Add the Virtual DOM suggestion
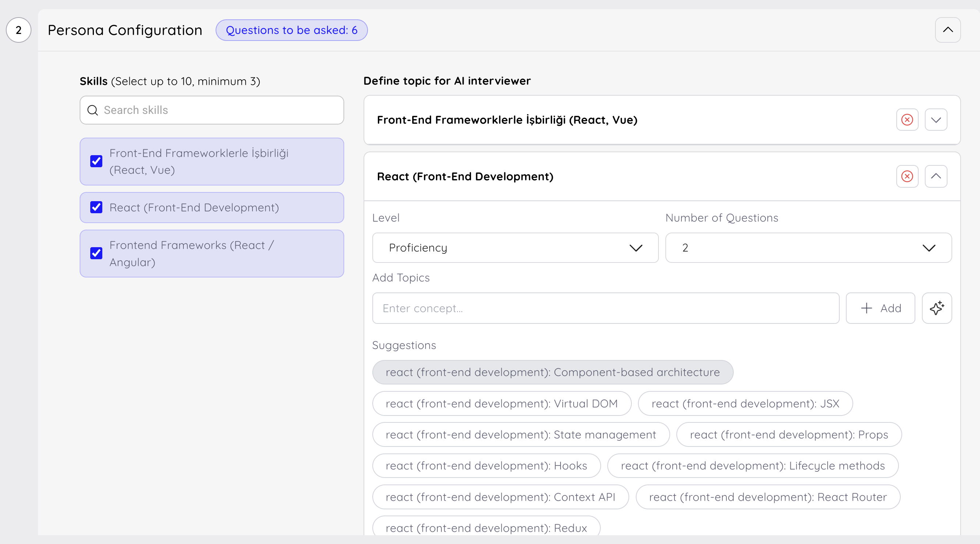The height and width of the screenshot is (544, 980). [502, 403]
